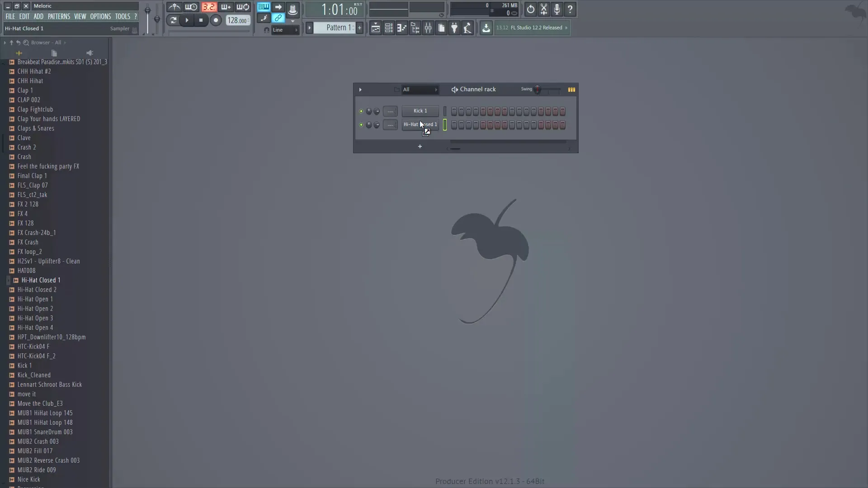868x488 pixels.
Task: Open the Browser options arrow
Action: coord(5,42)
